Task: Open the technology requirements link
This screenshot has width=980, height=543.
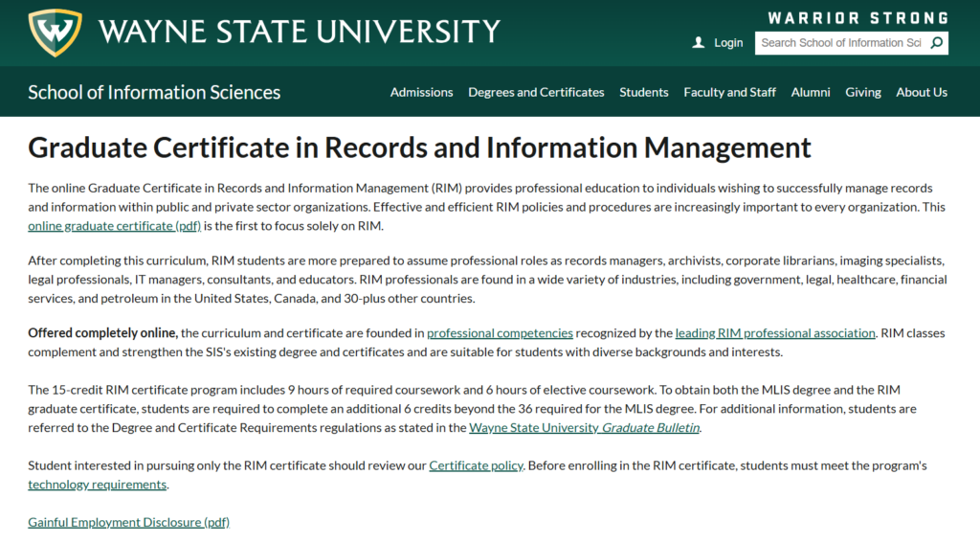Action: tap(98, 485)
